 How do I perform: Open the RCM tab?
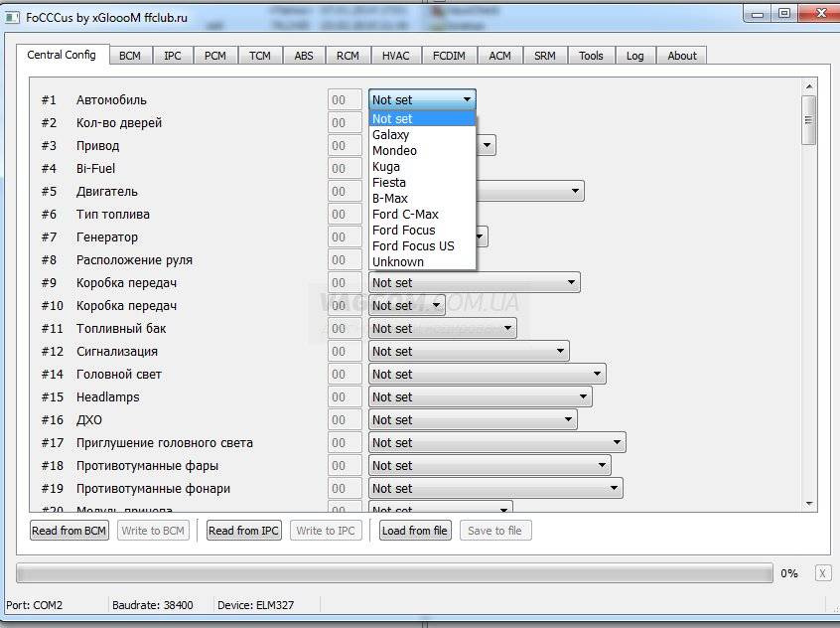point(348,56)
